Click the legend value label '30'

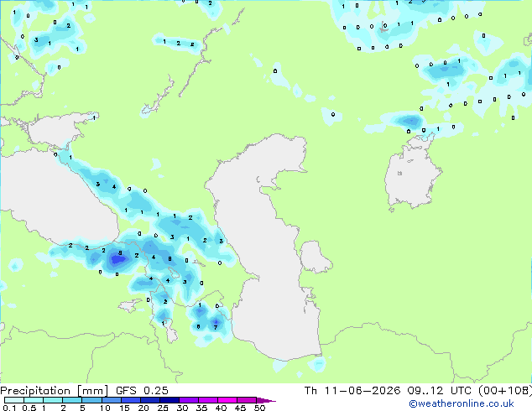click(182, 408)
